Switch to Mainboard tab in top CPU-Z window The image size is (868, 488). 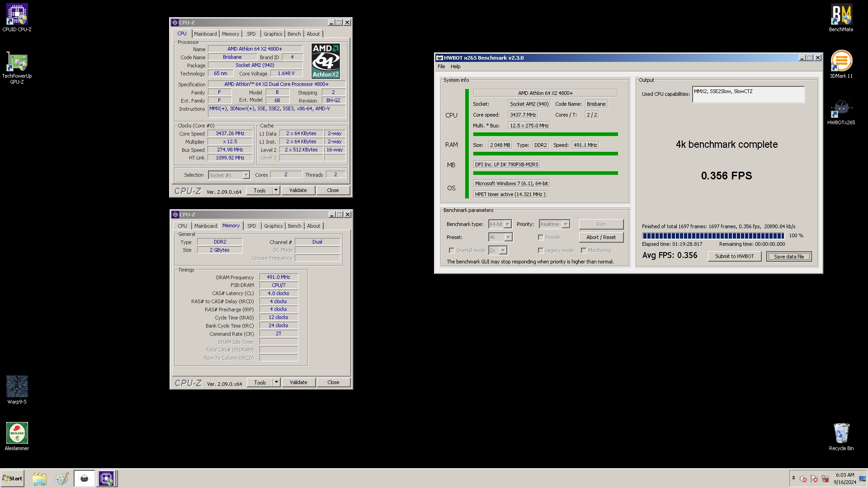pos(205,34)
